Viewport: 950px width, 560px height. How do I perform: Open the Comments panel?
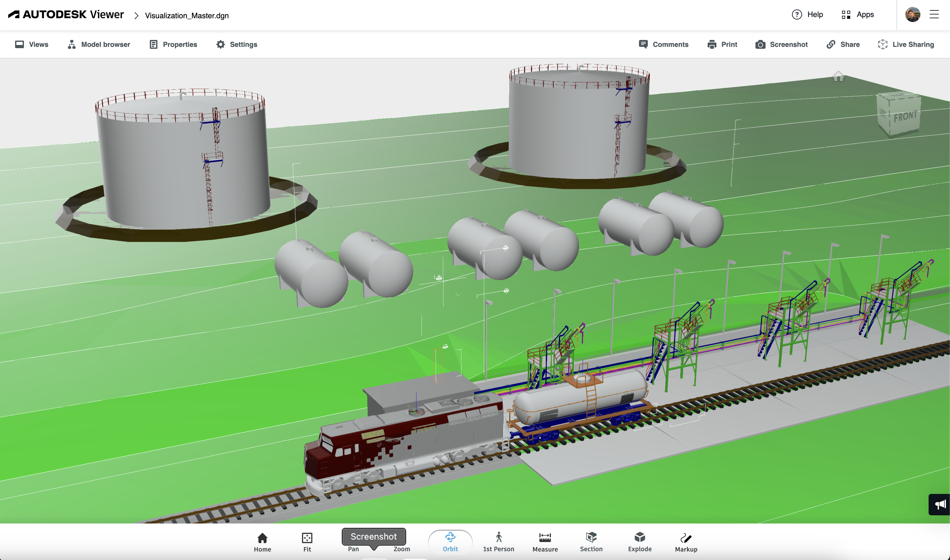(664, 45)
